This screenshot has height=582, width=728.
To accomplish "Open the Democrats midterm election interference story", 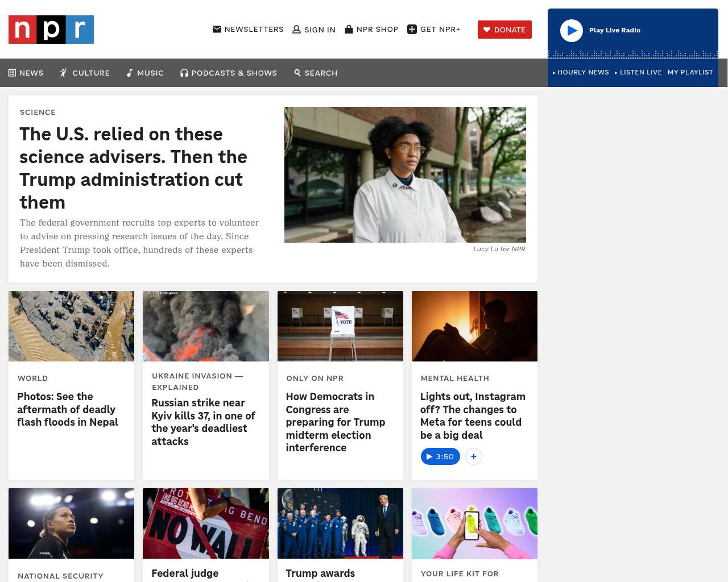I will [336, 422].
